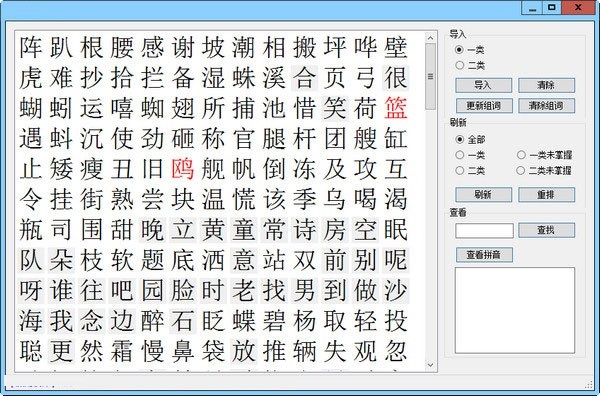
Task: Focus the search text field beside 查找
Action: click(x=484, y=231)
